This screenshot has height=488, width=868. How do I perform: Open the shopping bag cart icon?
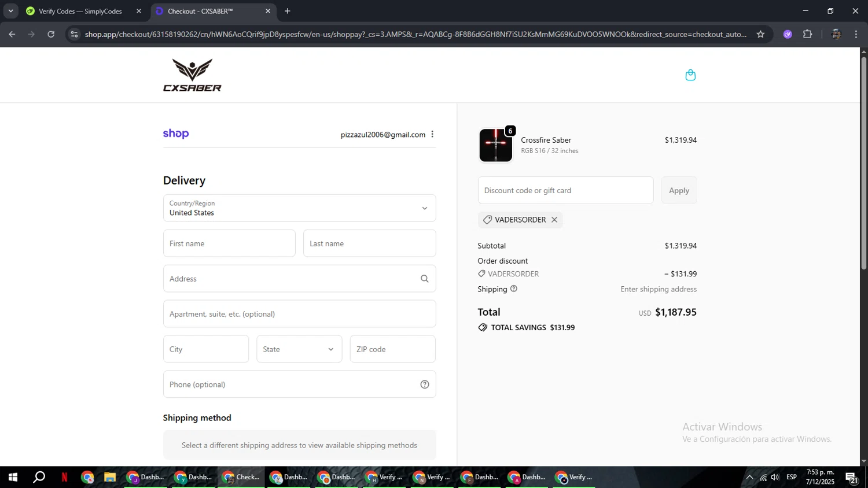tap(690, 75)
